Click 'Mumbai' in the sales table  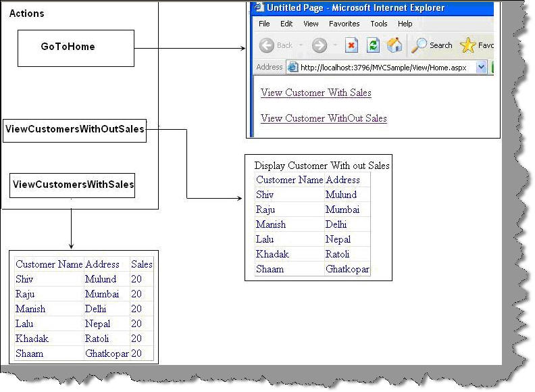pyautogui.click(x=102, y=294)
